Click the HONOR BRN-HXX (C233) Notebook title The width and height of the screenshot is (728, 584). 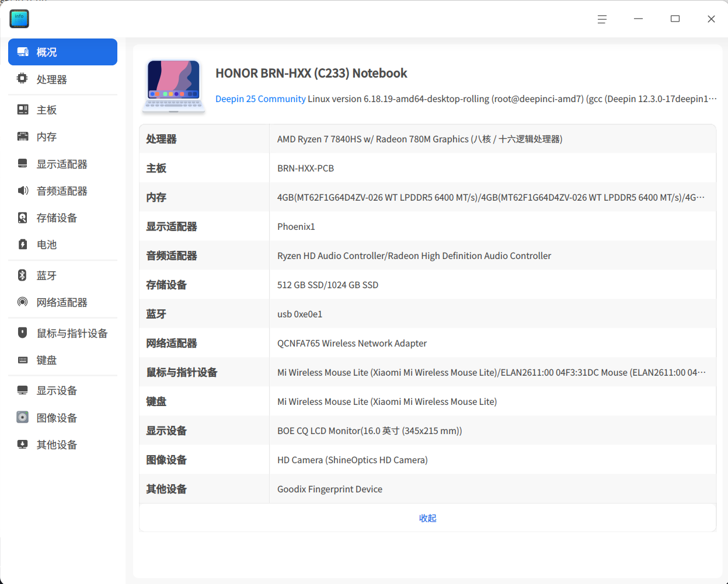point(311,73)
